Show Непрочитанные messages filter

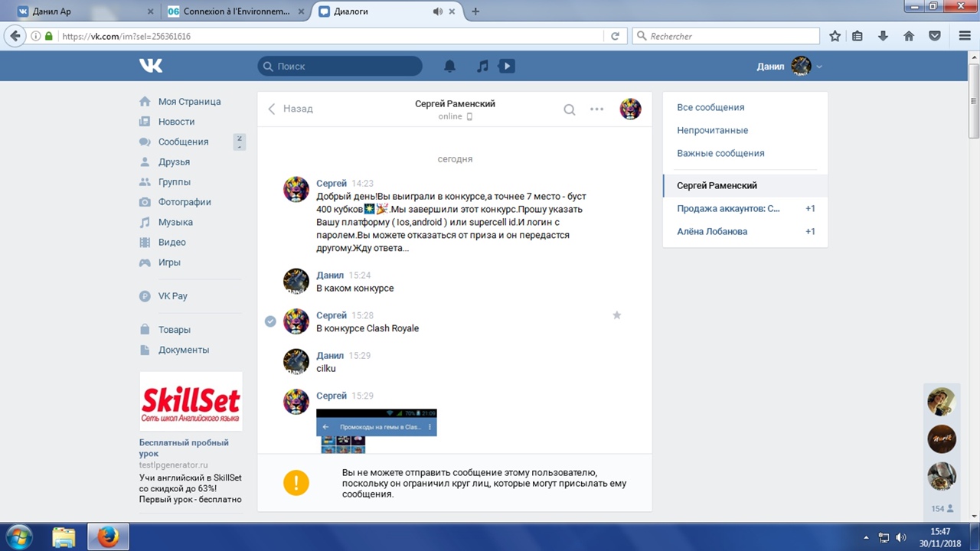click(x=712, y=130)
